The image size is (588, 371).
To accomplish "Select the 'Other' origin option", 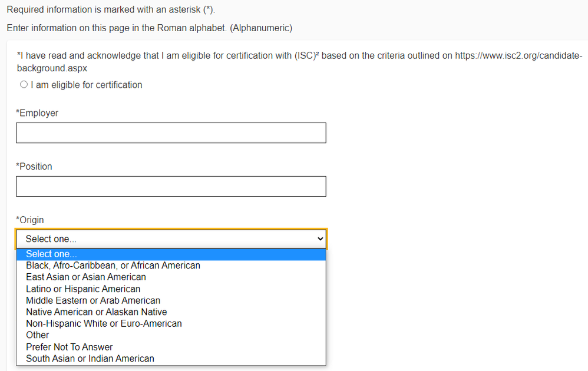I will (x=38, y=335).
